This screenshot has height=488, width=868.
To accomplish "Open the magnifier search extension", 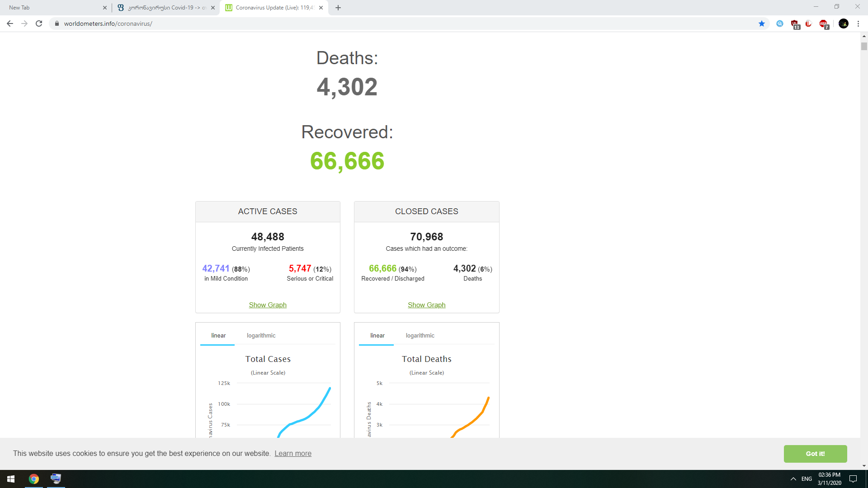I will 780,23.
